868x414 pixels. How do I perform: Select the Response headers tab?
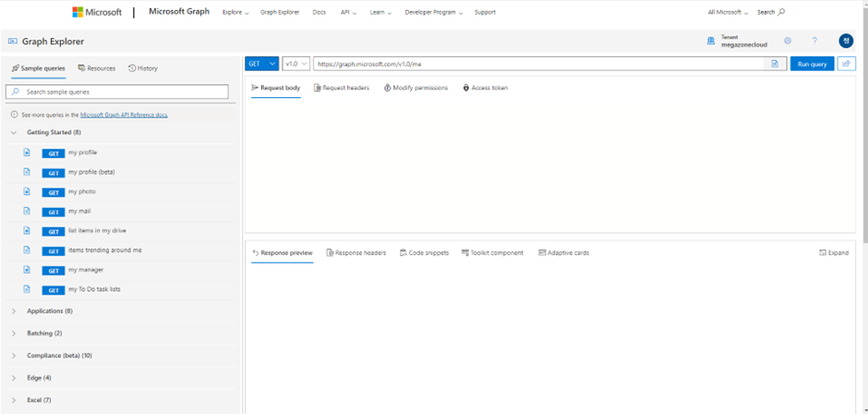[x=356, y=252]
